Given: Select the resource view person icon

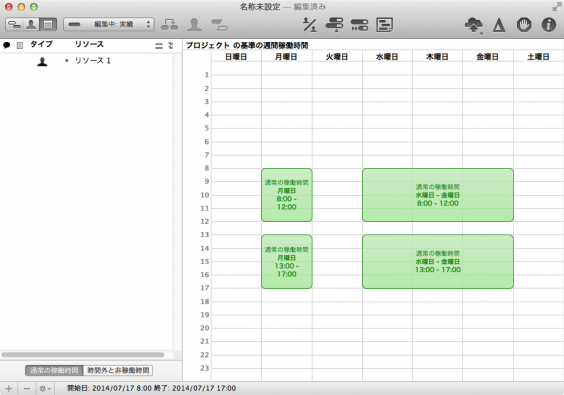Looking at the screenshot, I should pyautogui.click(x=31, y=24).
